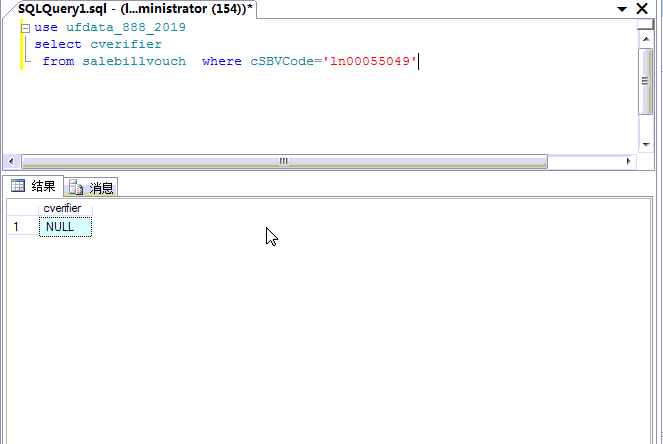Click the 'ufdata_888_2019' database name in query
The image size is (663, 444).
coord(126,27)
